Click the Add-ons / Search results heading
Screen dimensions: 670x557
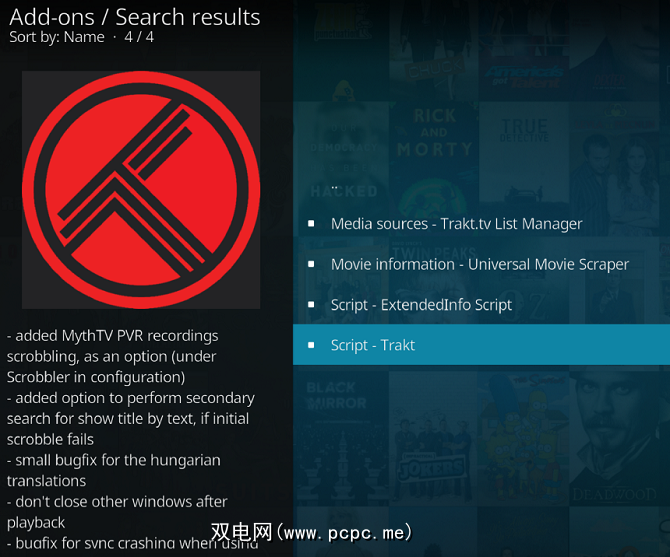[x=135, y=17]
